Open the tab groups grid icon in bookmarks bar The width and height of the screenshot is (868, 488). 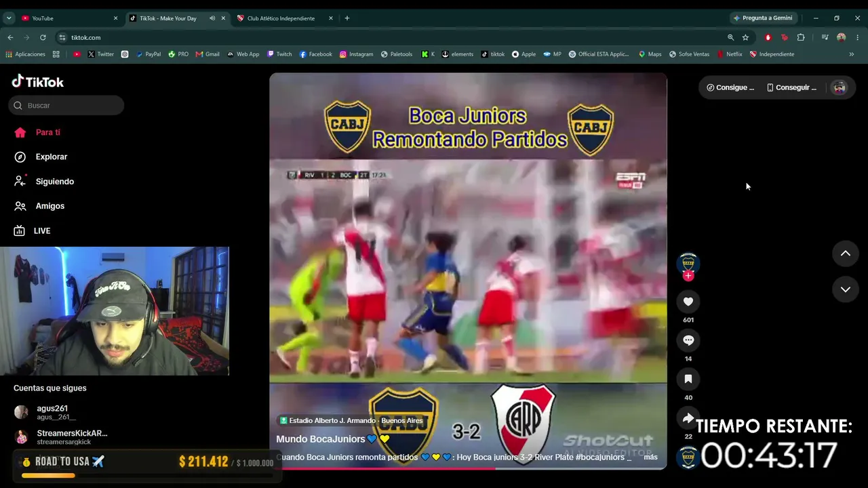click(56, 54)
